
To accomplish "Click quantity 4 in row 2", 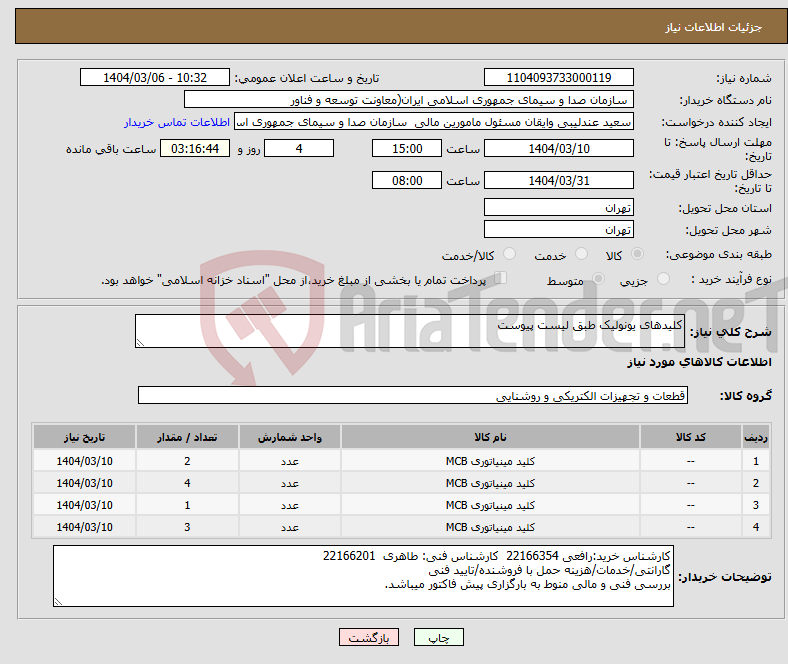I will (187, 483).
